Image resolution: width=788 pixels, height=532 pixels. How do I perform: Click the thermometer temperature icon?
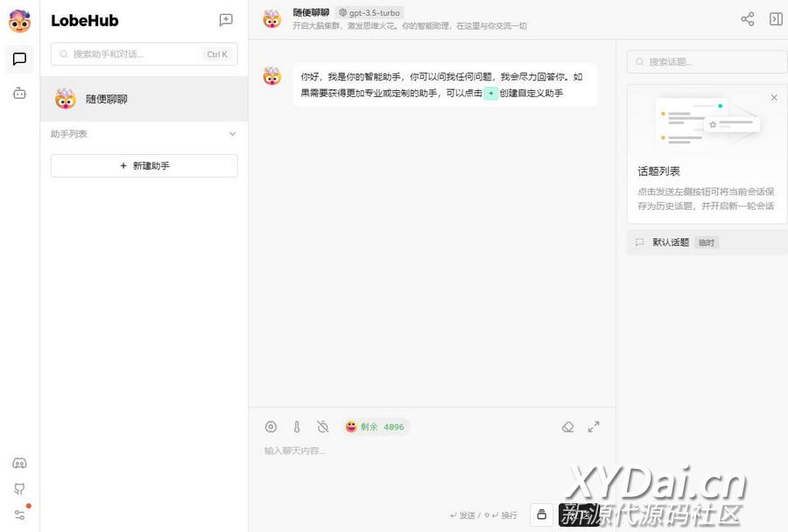297,427
